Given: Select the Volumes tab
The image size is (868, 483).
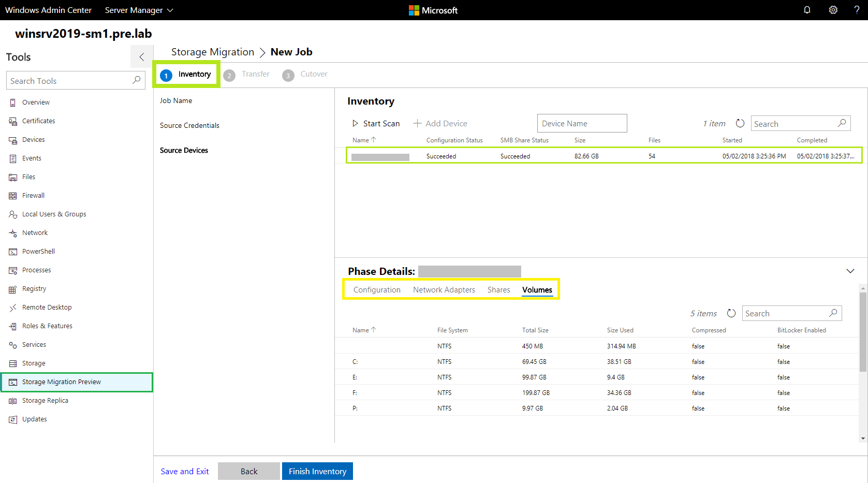Looking at the screenshot, I should (x=537, y=290).
